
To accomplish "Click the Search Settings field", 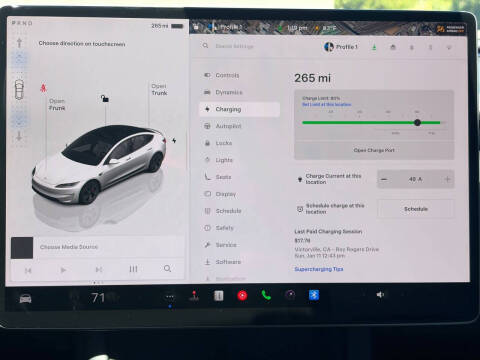I will tap(235, 46).
